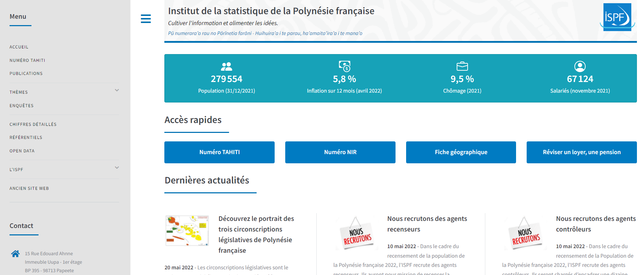Click Inflation sur 12 mois (avril 2022) label
The width and height of the screenshot is (644, 275).
pos(344,91)
